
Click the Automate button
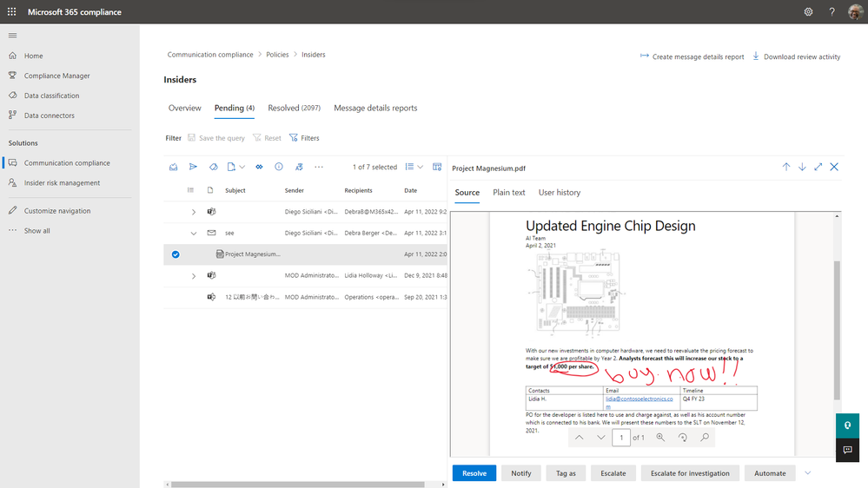tap(770, 473)
